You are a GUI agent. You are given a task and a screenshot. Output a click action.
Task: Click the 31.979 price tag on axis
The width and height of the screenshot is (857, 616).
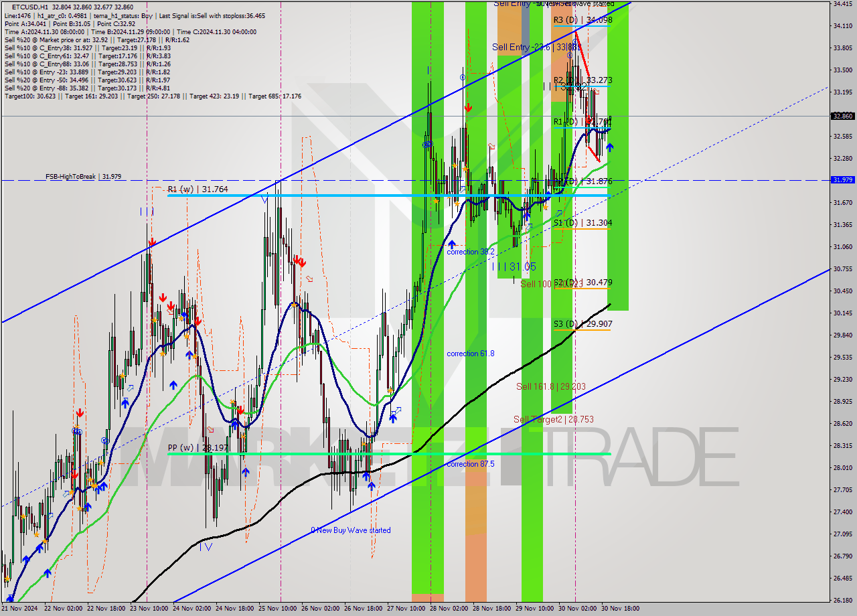click(842, 179)
